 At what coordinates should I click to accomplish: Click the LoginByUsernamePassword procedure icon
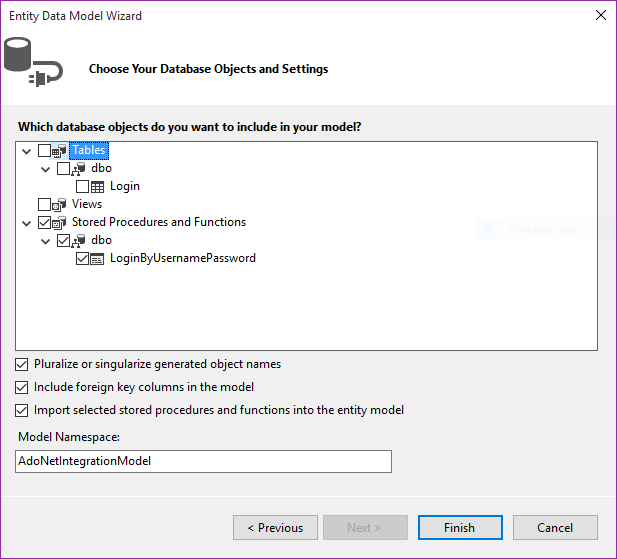pyautogui.click(x=98, y=259)
